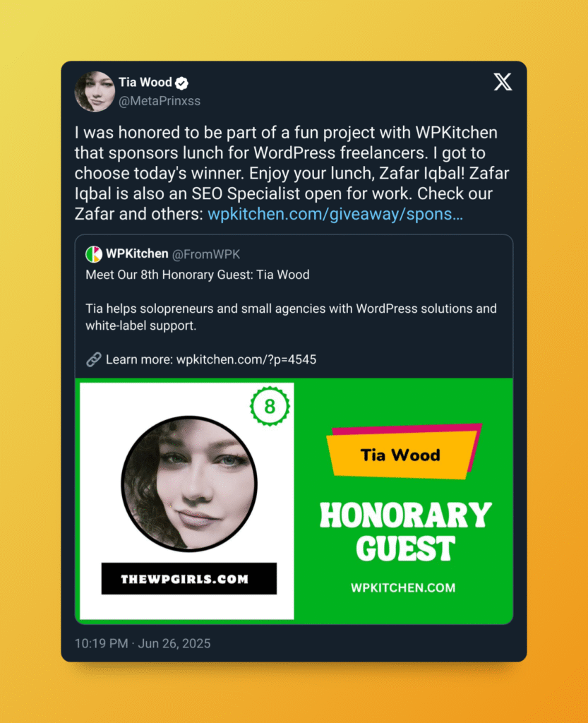The width and height of the screenshot is (588, 723).
Task: Click the chain link emoji icon
Action: click(94, 359)
